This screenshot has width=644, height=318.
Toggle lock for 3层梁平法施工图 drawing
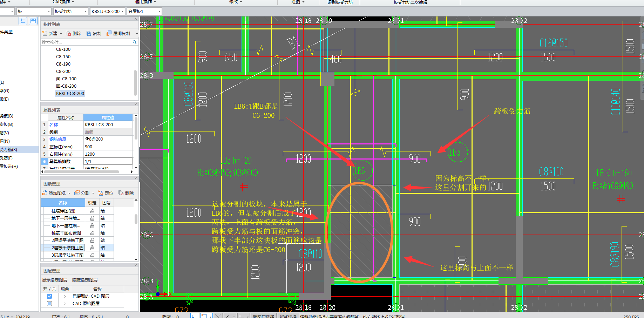[92, 255]
